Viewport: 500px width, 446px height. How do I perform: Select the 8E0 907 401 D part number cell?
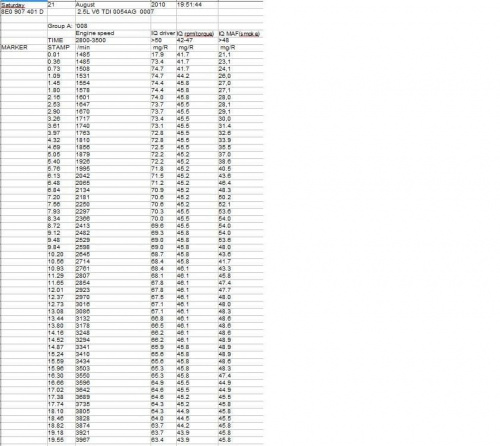24,12
